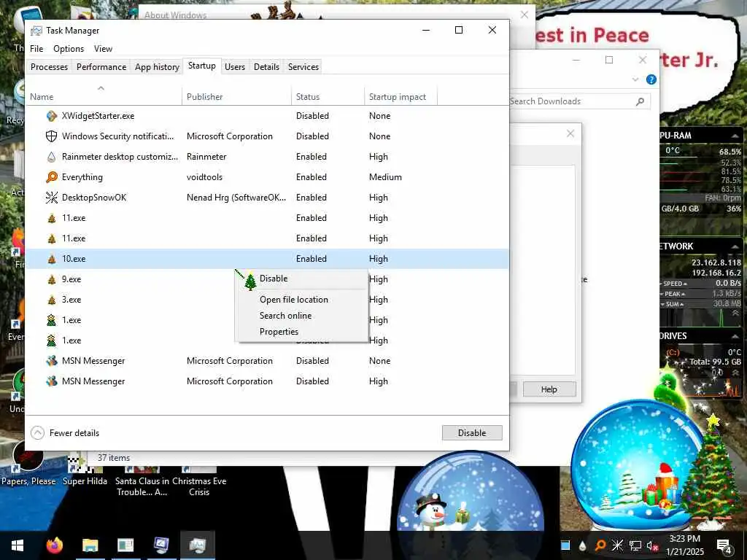This screenshot has width=747, height=560.
Task: Collapse Task Manager with Fewer details
Action: (65, 433)
